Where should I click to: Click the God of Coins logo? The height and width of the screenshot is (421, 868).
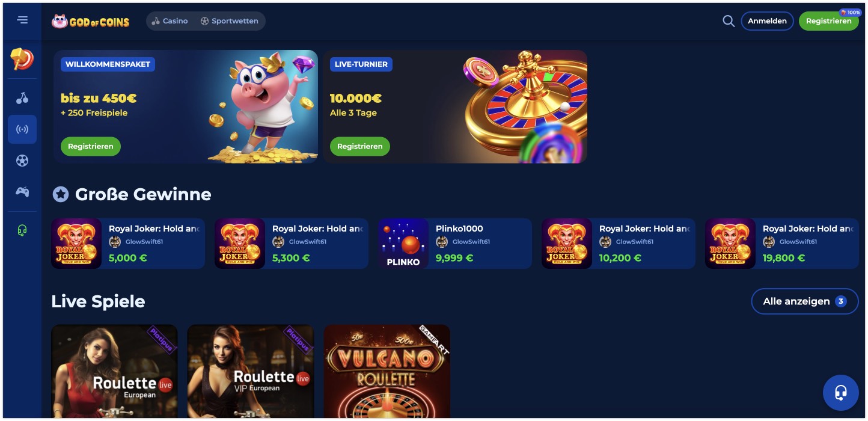pyautogui.click(x=90, y=21)
